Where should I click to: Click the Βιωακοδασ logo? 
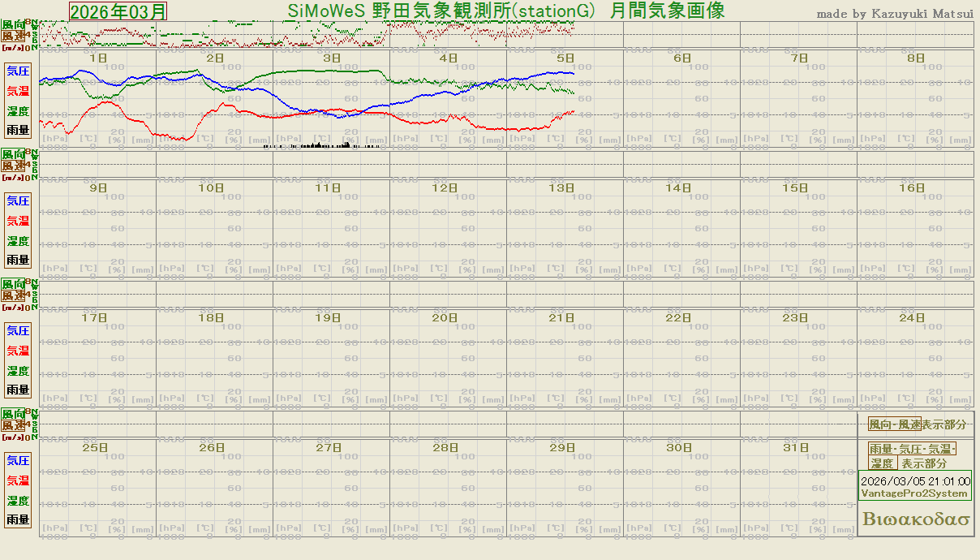pyautogui.click(x=916, y=519)
